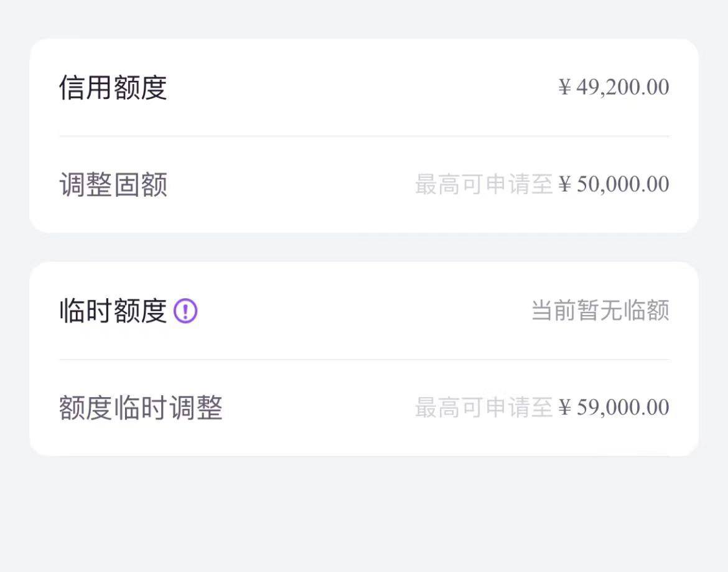Viewport: 728px width, 572px height.
Task: Select the 临时额度 label text
Action: tap(113, 311)
